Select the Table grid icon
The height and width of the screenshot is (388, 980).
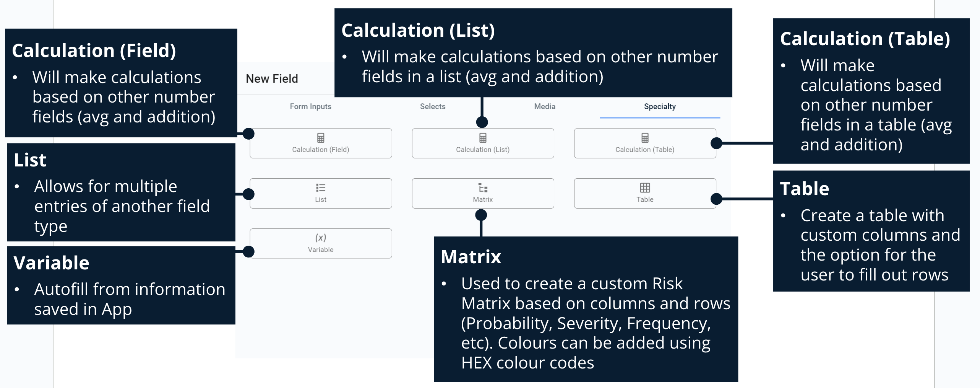coord(645,188)
